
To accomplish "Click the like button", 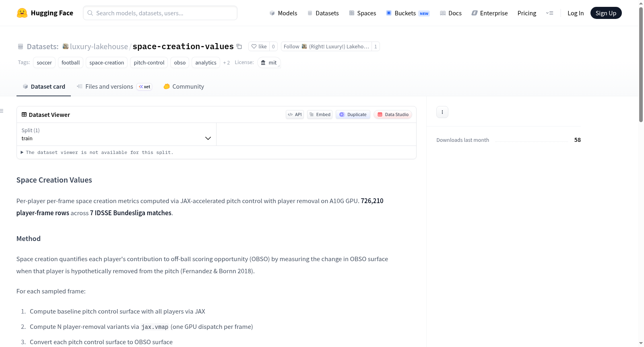I will (x=259, y=46).
